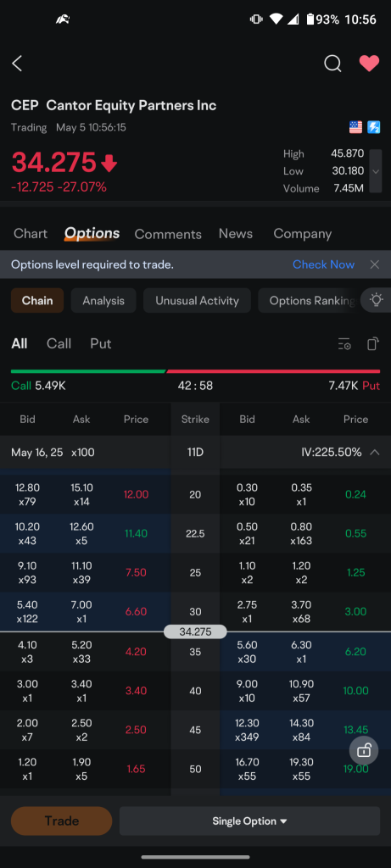Tap the lightning quote-level icon
391x868 pixels.
pyautogui.click(x=374, y=128)
